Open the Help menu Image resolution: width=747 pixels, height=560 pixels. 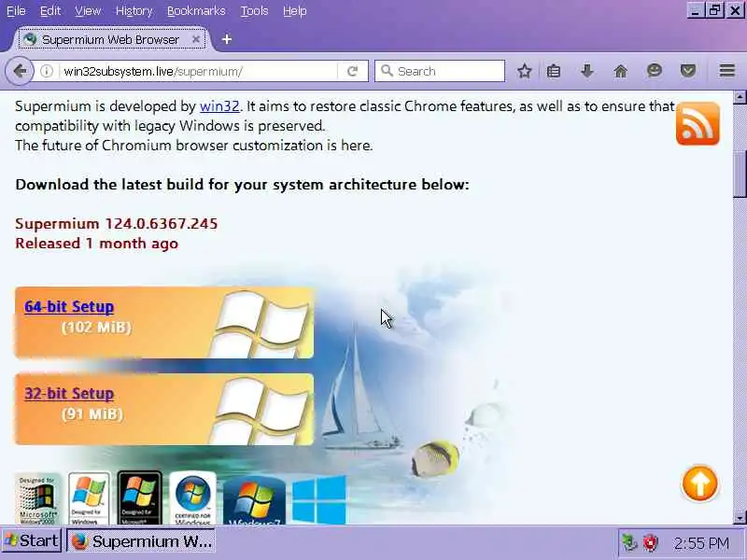[294, 11]
